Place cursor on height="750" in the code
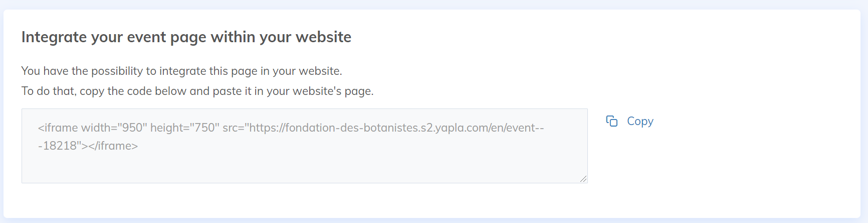The height and width of the screenshot is (223, 868). tap(185, 128)
